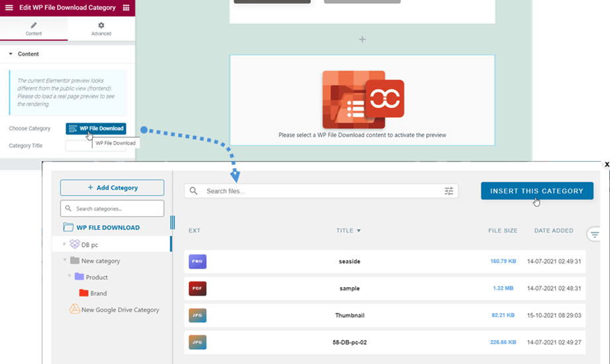
Task: Click the Search files input field
Action: pyautogui.click(x=318, y=191)
